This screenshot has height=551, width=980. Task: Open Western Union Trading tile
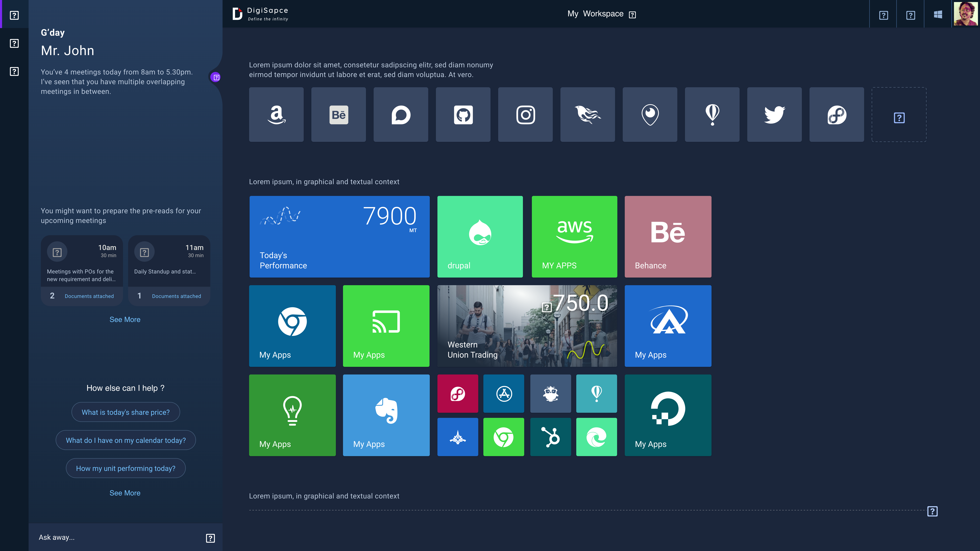(527, 326)
